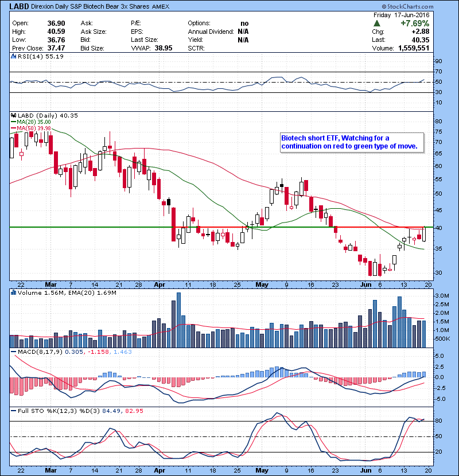459x476 pixels.
Task: Click the last white candlestick near 40
Action: click(x=424, y=234)
